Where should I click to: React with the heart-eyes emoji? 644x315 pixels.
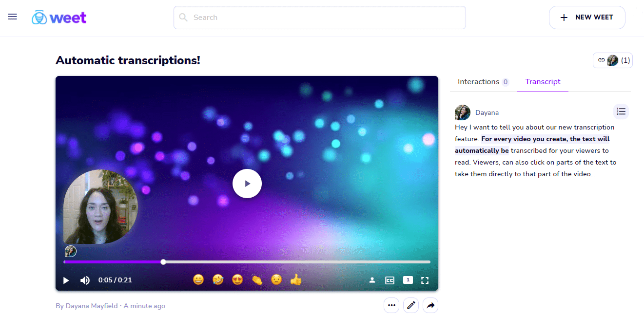(237, 280)
